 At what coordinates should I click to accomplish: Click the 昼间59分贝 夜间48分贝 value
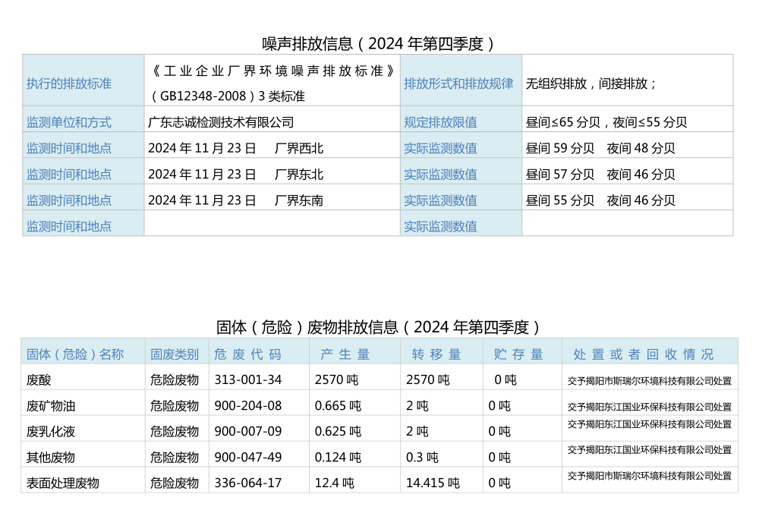(x=600, y=148)
